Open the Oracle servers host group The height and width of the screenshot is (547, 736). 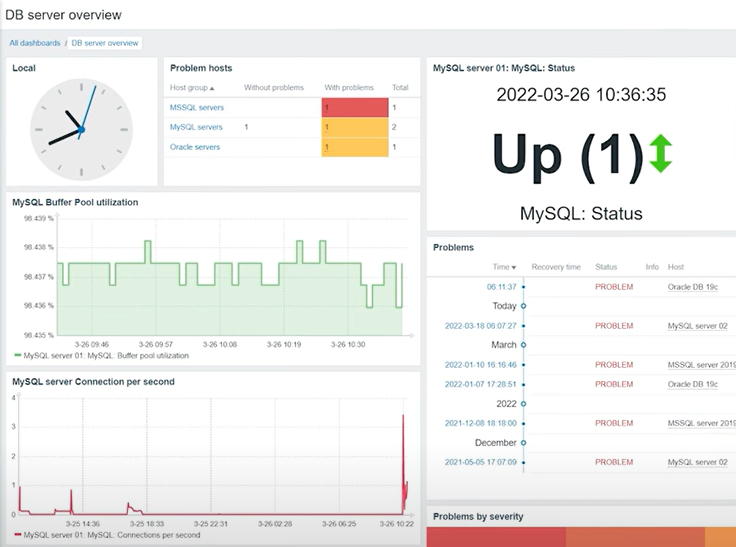(x=195, y=147)
